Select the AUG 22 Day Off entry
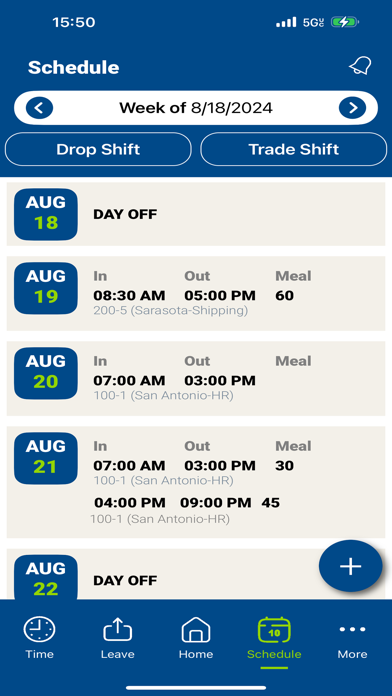Screen dimensions: 392x696 point(196,574)
